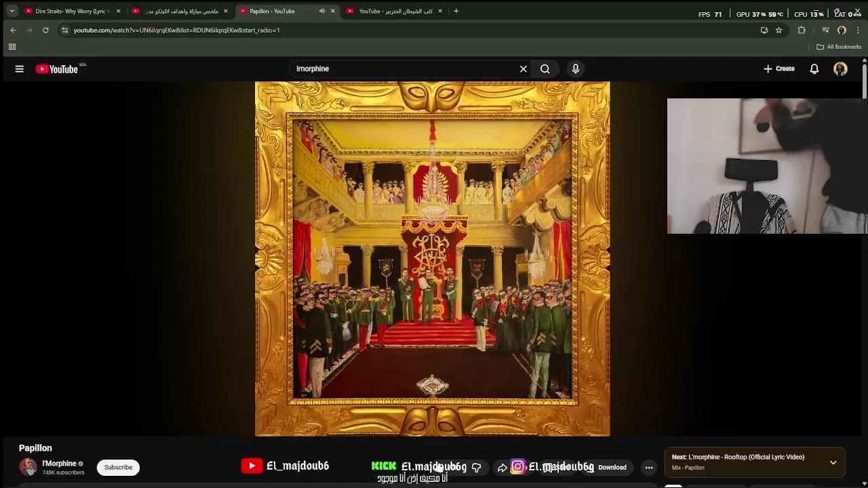Go to the YouTube home logo
The height and width of the screenshot is (488, 868).
pyautogui.click(x=57, y=69)
